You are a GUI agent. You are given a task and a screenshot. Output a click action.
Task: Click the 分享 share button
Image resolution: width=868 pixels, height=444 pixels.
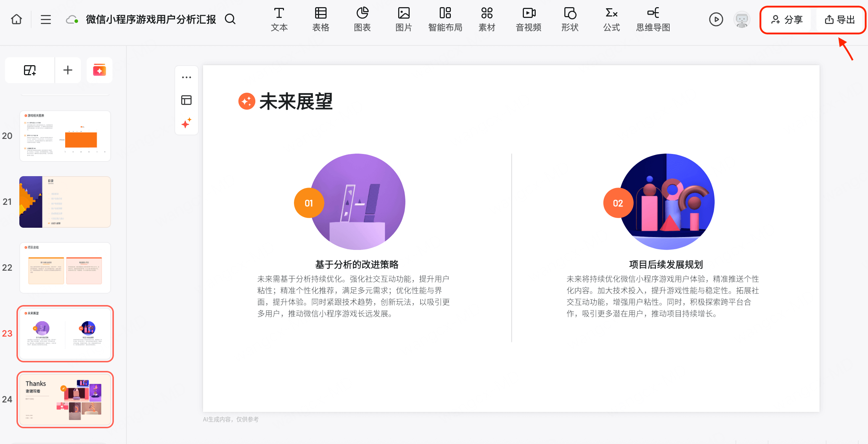point(786,20)
